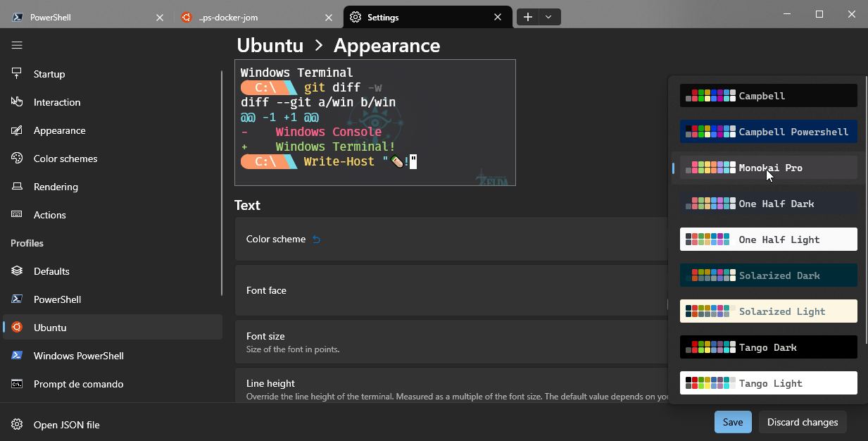Click the Actions keyboard icon

point(17,215)
